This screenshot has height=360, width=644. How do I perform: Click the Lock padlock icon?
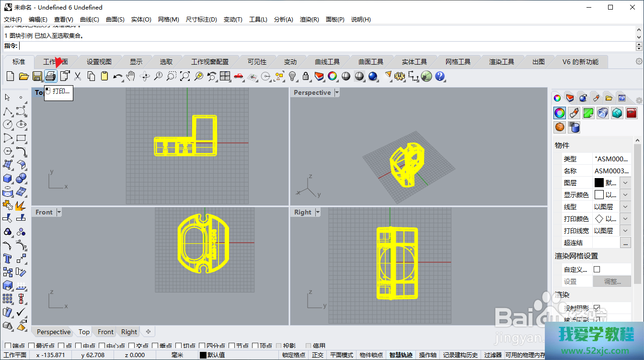(306, 76)
